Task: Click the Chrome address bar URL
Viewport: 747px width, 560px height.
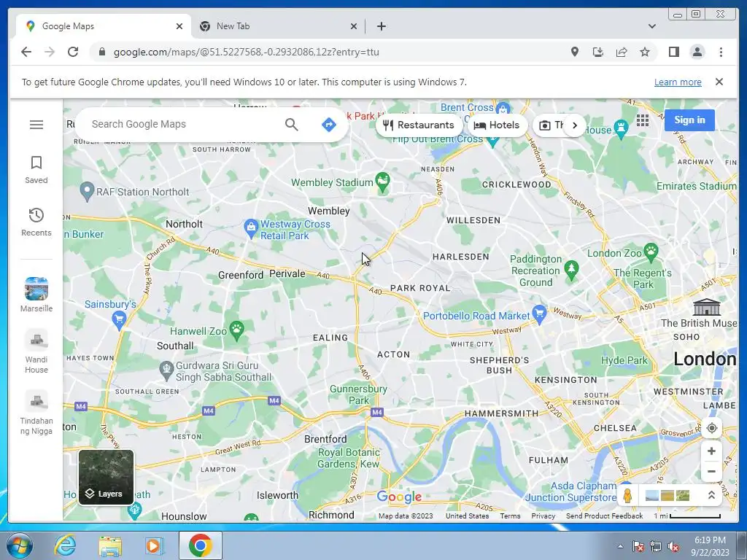Action: coord(247,52)
